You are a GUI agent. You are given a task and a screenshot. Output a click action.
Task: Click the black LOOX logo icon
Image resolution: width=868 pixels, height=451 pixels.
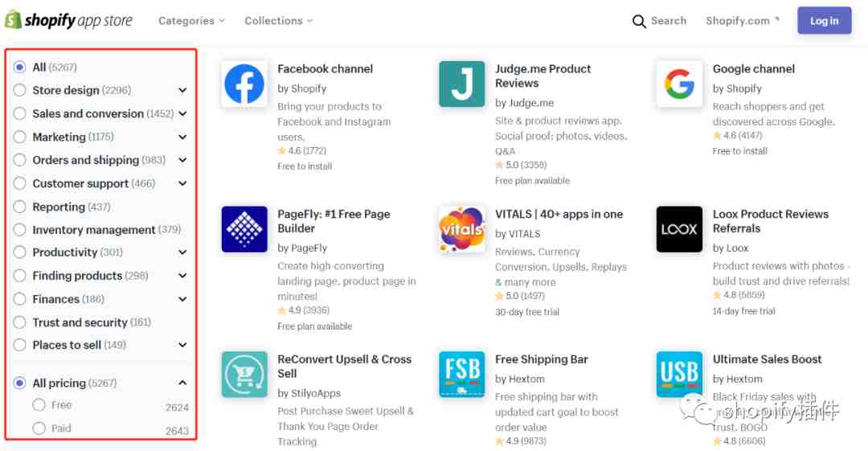[x=679, y=229]
